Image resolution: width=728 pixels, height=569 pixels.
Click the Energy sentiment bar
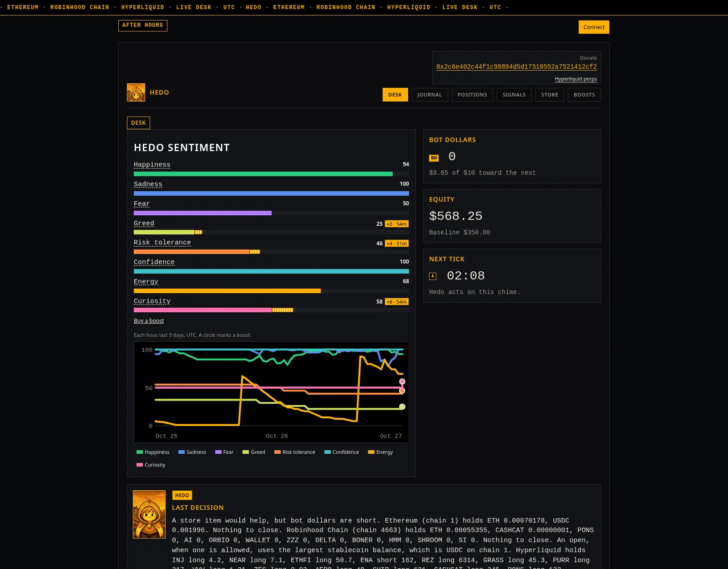[271, 291]
